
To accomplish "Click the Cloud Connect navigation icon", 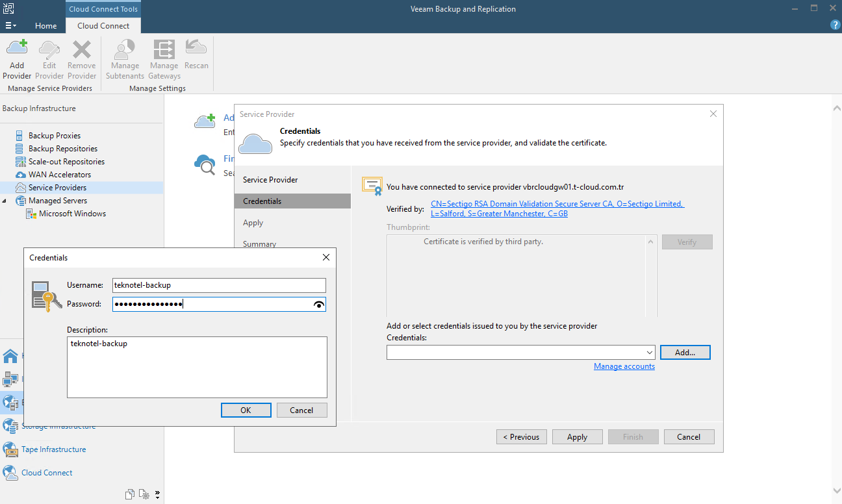I will [10, 473].
